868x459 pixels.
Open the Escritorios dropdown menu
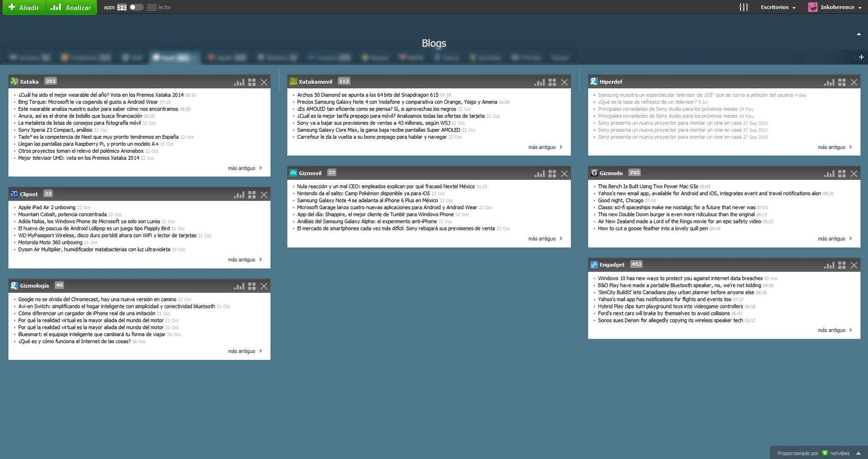click(778, 7)
